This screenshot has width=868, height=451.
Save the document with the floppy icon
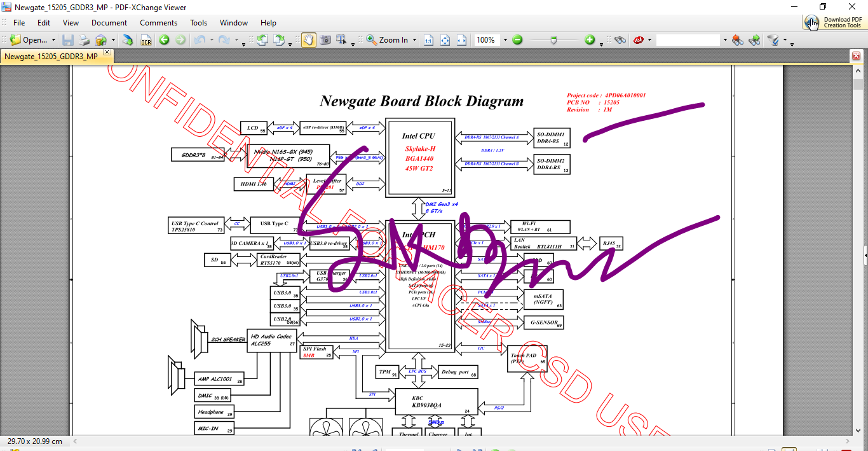pos(68,40)
